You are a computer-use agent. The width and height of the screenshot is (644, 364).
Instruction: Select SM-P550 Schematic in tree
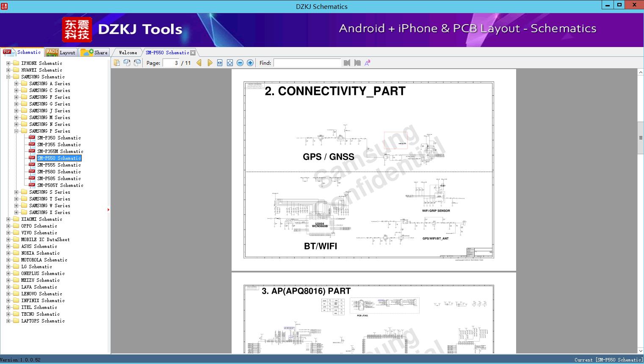coord(59,158)
